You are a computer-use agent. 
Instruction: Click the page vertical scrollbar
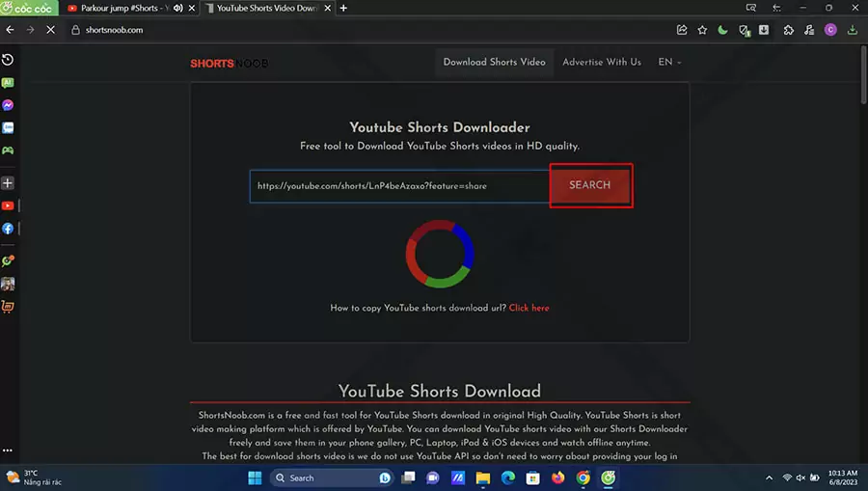pyautogui.click(x=863, y=74)
